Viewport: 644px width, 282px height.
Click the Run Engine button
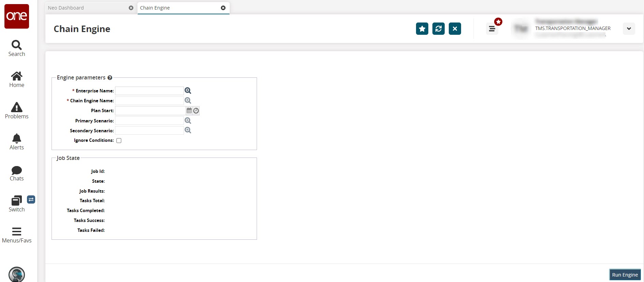[x=625, y=275]
